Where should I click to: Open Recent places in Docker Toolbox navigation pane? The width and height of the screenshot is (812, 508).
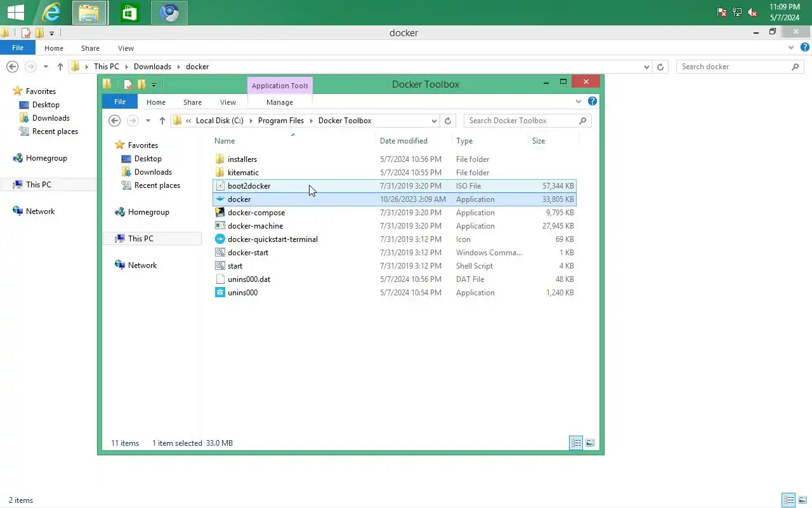coord(157,185)
